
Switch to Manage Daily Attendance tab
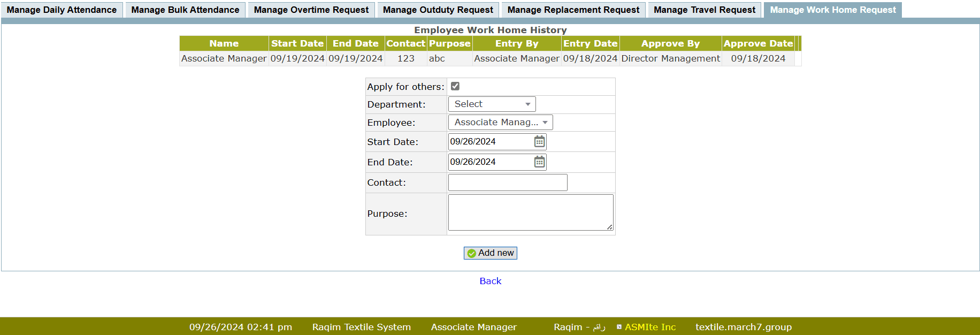tap(62, 10)
